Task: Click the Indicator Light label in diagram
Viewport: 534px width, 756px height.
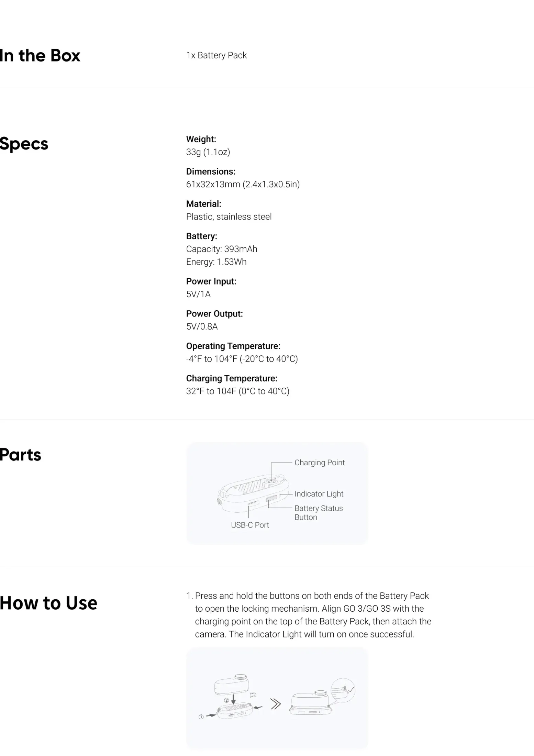Action: click(x=319, y=494)
